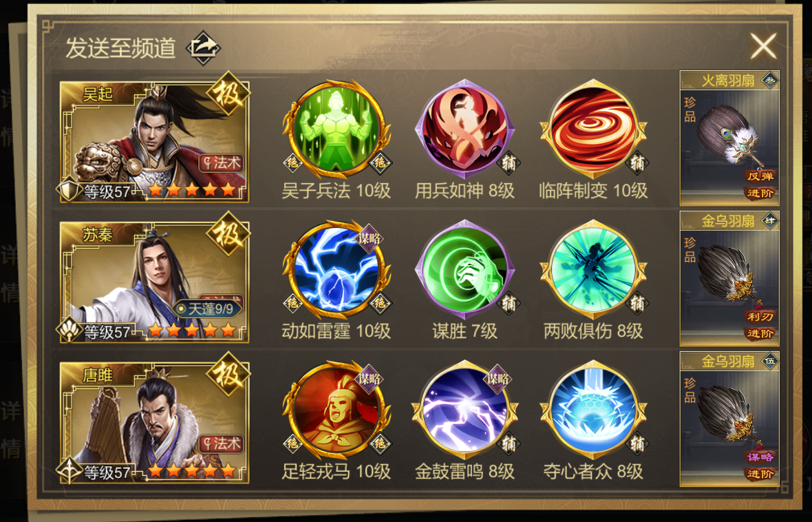Viewport: 812px width, 522px height.
Task: Open the 苏秦 hero portrait card
Action: (154, 282)
